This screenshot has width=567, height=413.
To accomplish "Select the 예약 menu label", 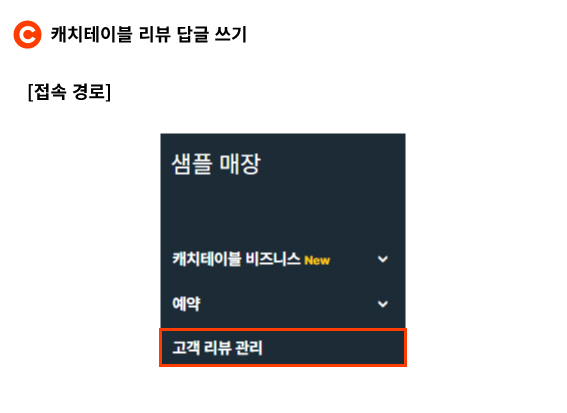I will [186, 303].
